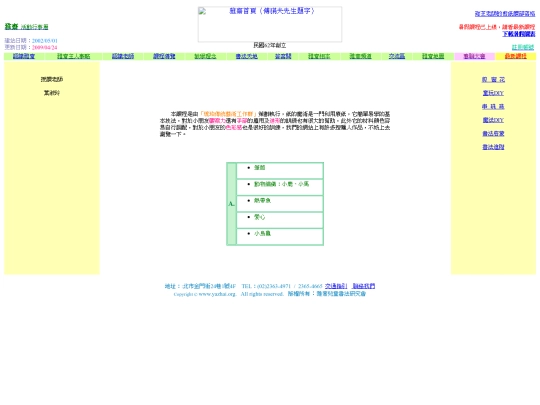The image size is (540, 405).
Task: Click the blue creation date 2002/05/01
Action: tap(45, 41)
